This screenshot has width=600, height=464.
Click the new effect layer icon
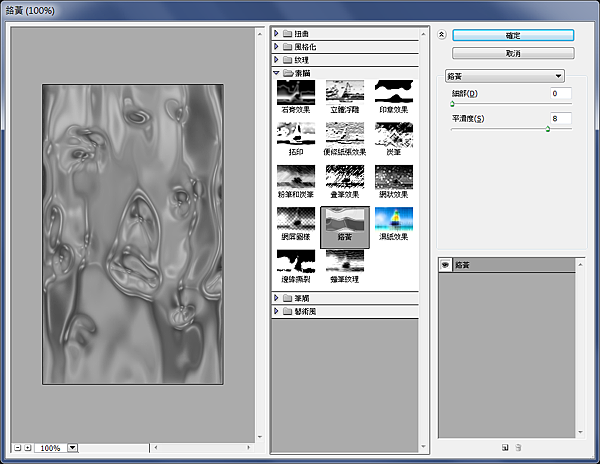505,447
